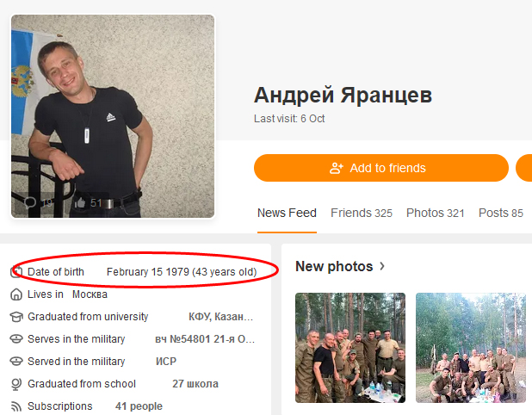
Task: Click the cap icon beside Served in the military
Action: coord(16,362)
